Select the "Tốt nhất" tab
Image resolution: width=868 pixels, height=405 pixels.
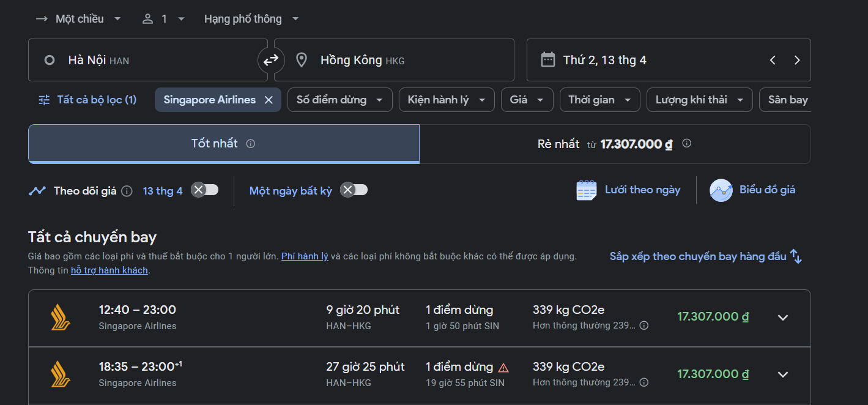coord(223,143)
